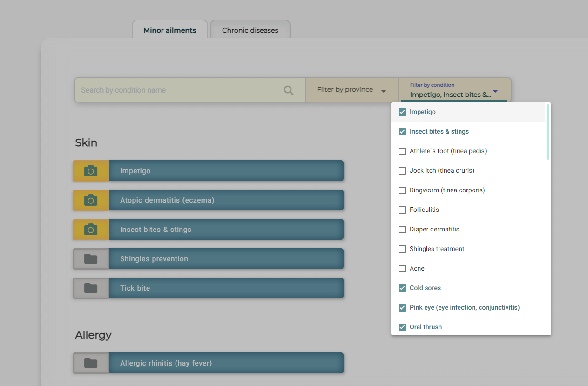Click the search magnifier icon
This screenshot has height=386, width=588.
pyautogui.click(x=288, y=89)
